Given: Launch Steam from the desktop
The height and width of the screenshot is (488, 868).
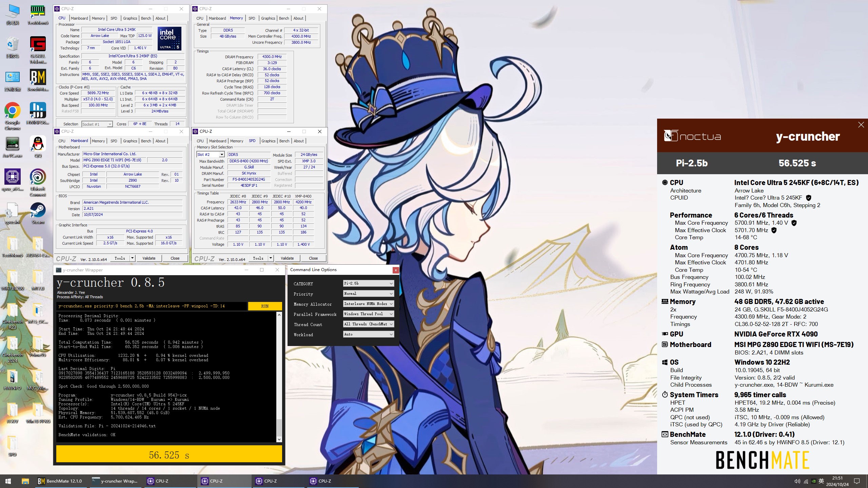Looking at the screenshot, I should pyautogui.click(x=38, y=213).
